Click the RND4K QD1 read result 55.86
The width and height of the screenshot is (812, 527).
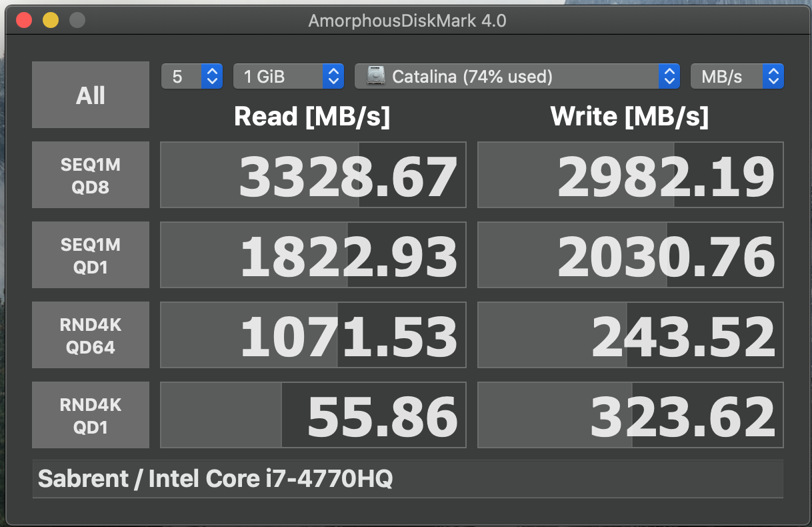(313, 415)
